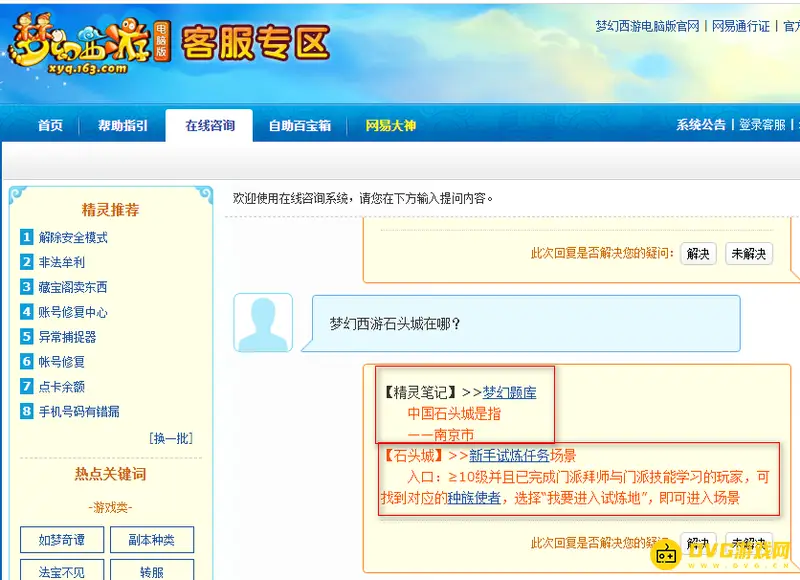Image resolution: width=800 pixels, height=580 pixels.
Task: Click the 【石头城】 label in the reply
Action: (x=413, y=455)
